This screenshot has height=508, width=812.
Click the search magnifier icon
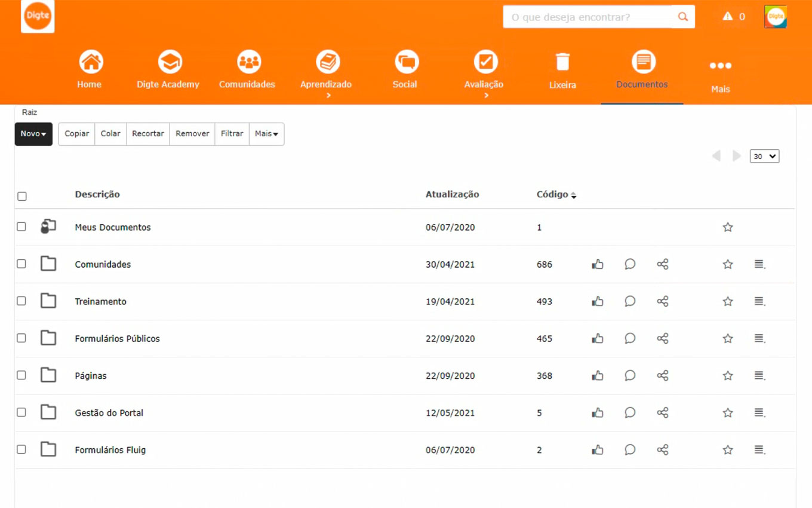click(683, 17)
